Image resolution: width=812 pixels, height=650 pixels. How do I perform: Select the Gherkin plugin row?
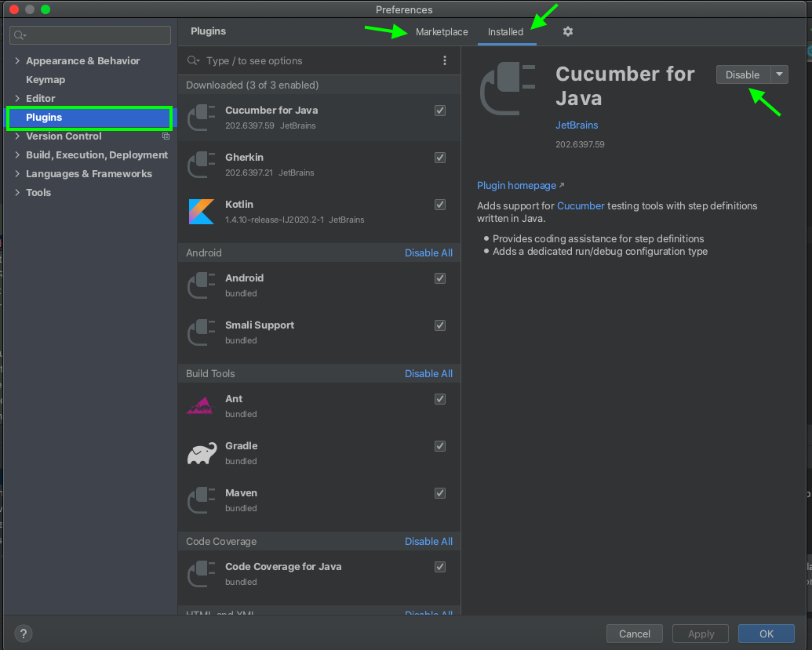(x=319, y=165)
